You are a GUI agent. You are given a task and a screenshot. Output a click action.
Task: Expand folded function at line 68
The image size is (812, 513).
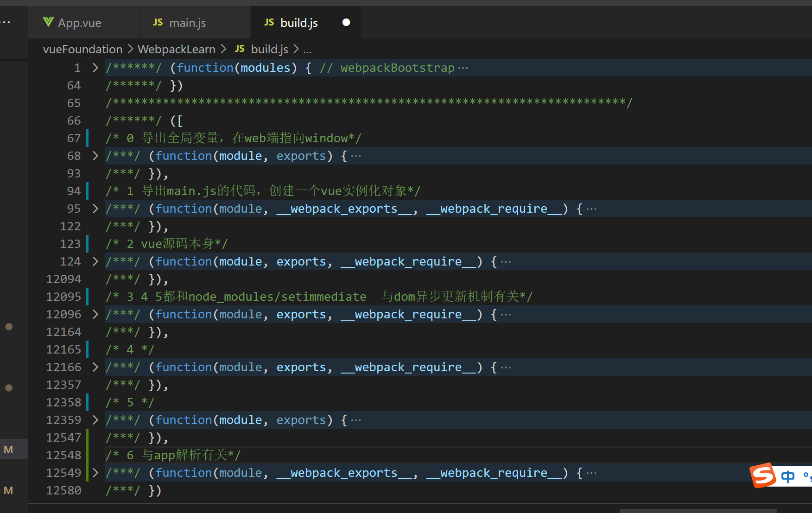click(95, 156)
